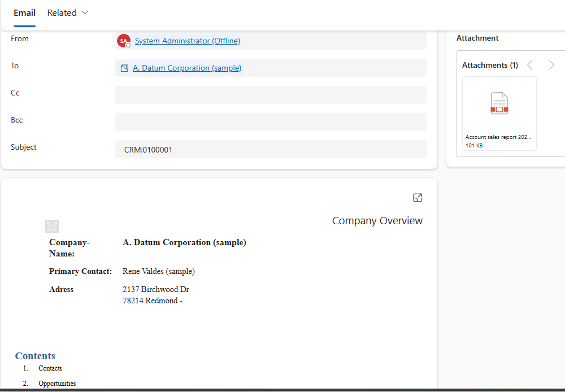Select the Subject field with CRM:0100001
The height and width of the screenshot is (392, 565).
click(x=270, y=150)
